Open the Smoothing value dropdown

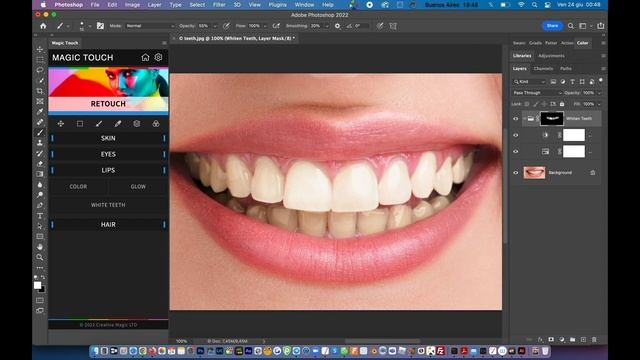pyautogui.click(x=327, y=26)
